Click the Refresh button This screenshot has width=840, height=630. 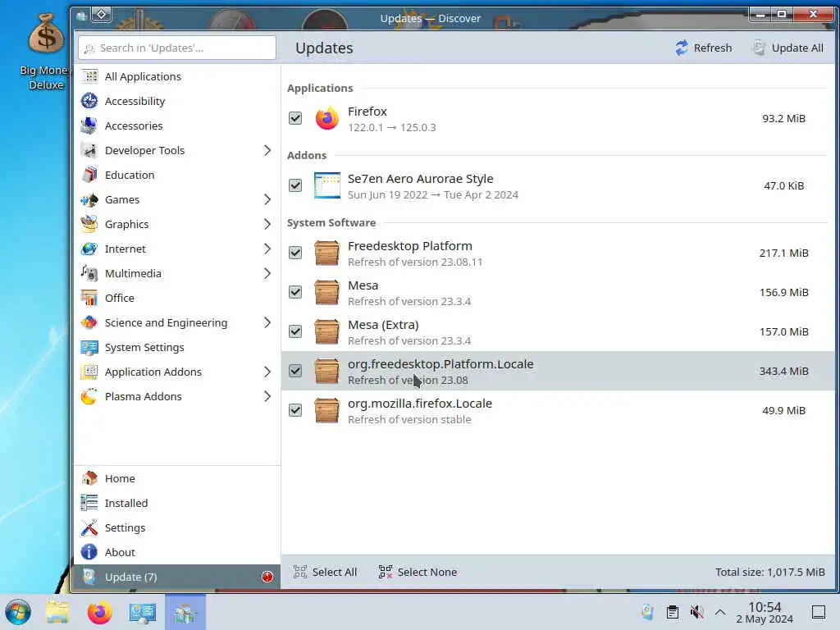[x=703, y=48]
